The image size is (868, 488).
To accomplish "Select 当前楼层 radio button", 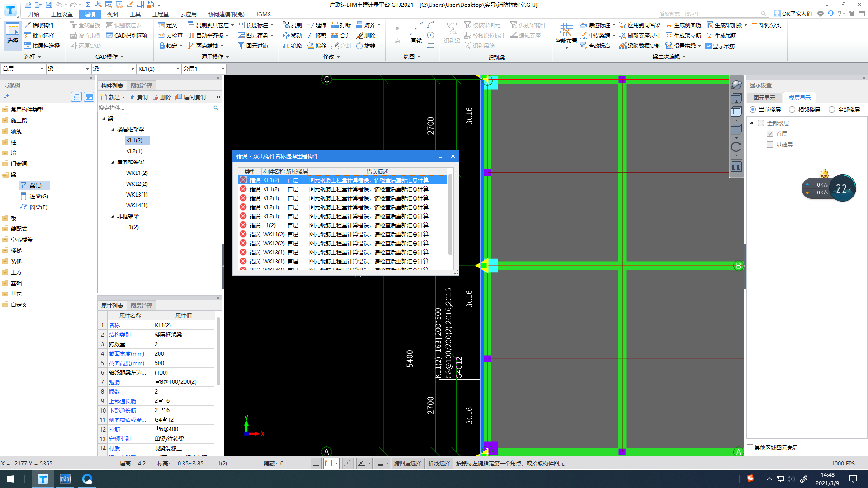I will coord(753,109).
